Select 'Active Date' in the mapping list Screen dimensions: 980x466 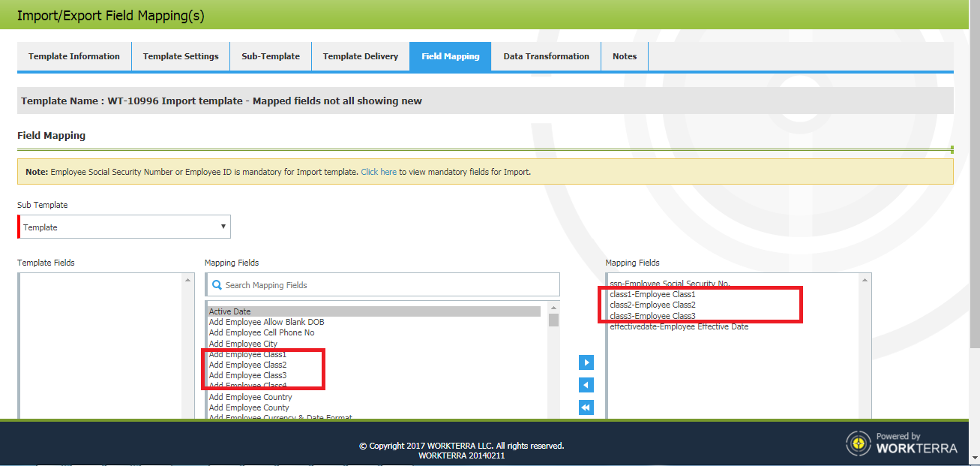click(229, 311)
